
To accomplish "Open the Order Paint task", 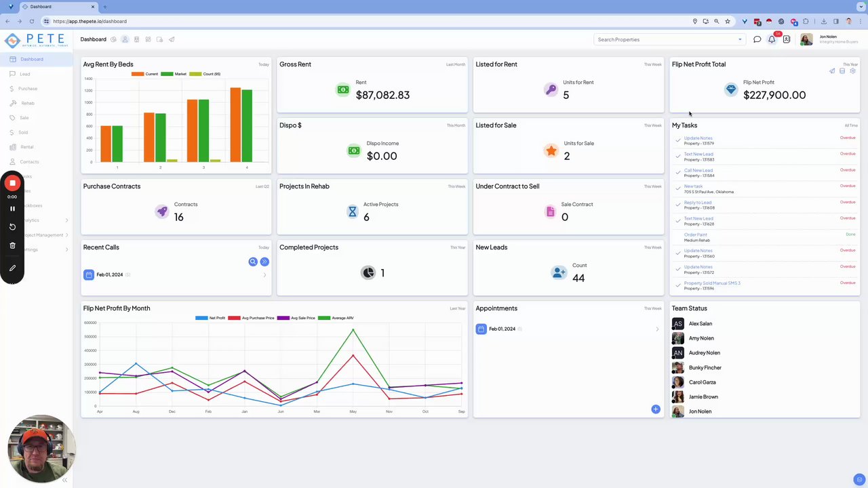I will [x=696, y=235].
